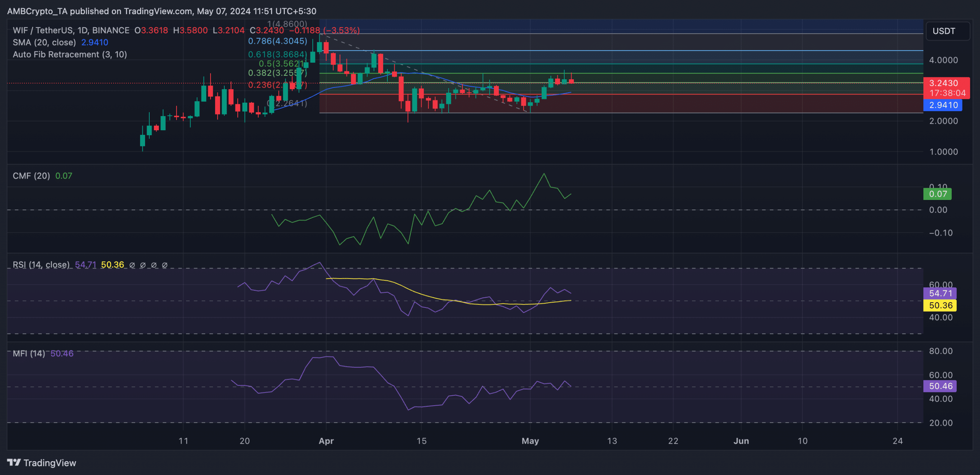Click the published-on TradingView header text
This screenshot has height=475, width=980.
(x=162, y=11)
